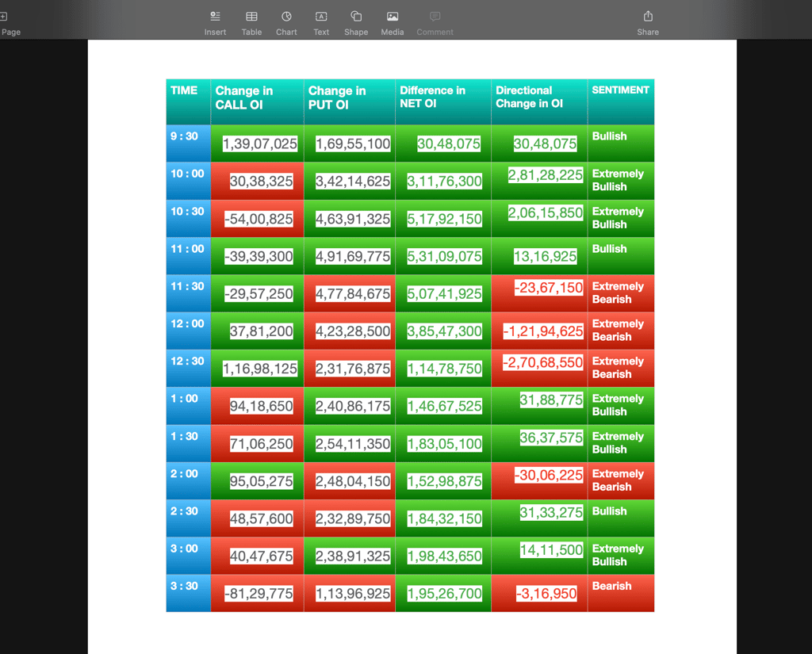812x654 pixels.
Task: Select put OI value 1,69,55,100
Action: pyautogui.click(x=353, y=143)
